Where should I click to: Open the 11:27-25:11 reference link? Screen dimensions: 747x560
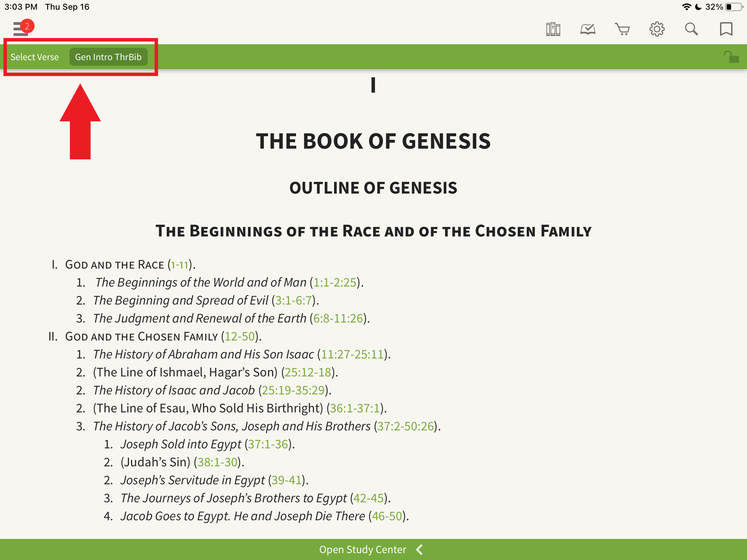[352, 354]
